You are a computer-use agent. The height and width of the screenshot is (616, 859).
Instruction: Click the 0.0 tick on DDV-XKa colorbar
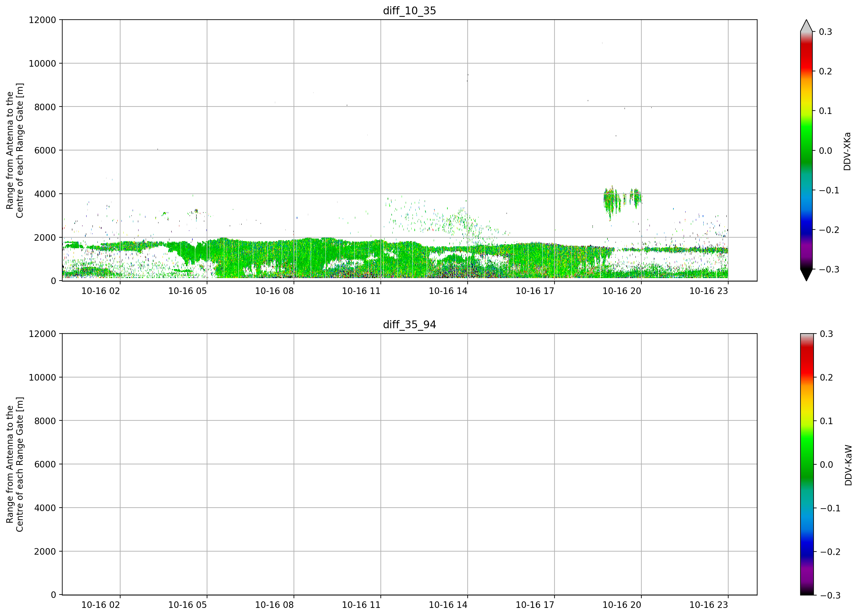coord(825,151)
